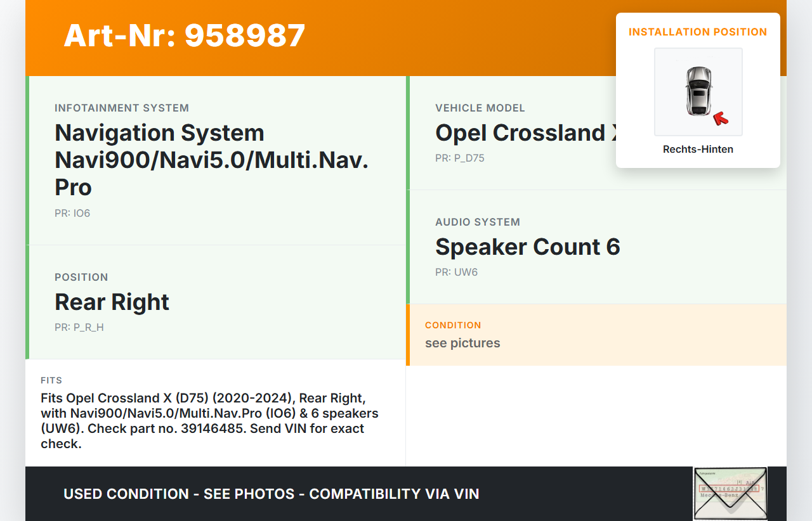Click the 'USED CONDITION - SEE PHOTOS' footer text

271,494
